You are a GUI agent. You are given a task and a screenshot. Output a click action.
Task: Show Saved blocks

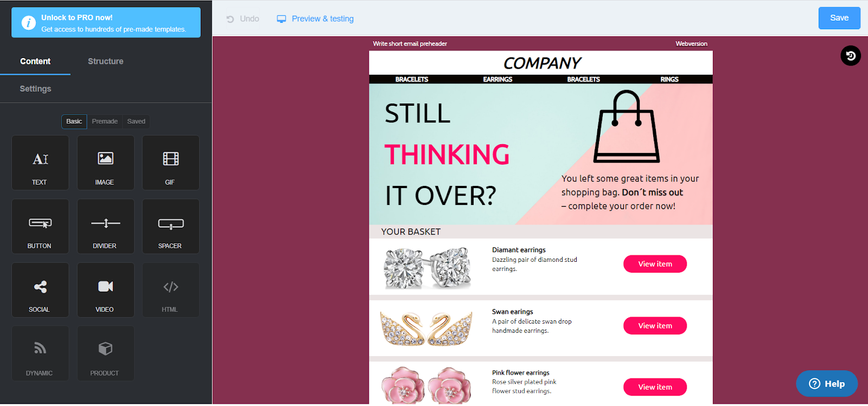pyautogui.click(x=136, y=121)
